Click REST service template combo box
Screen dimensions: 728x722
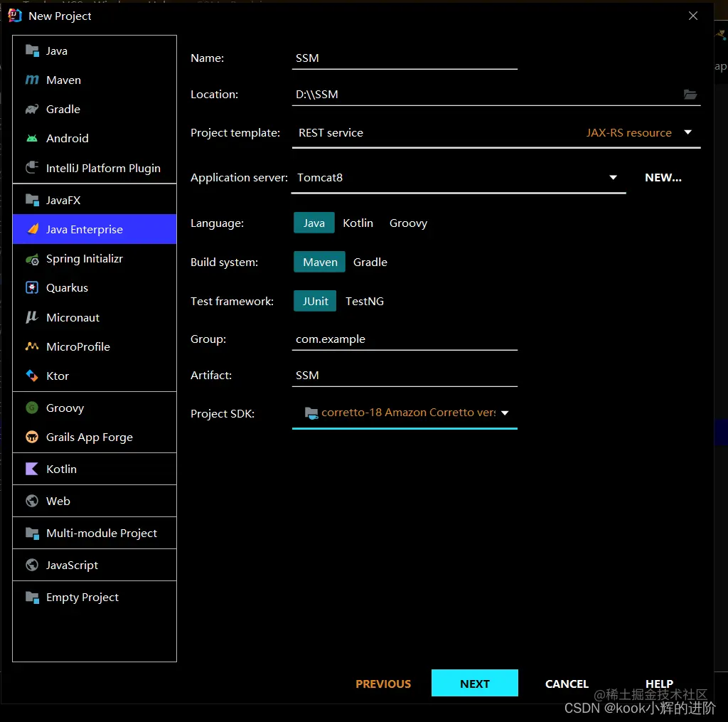pos(496,133)
